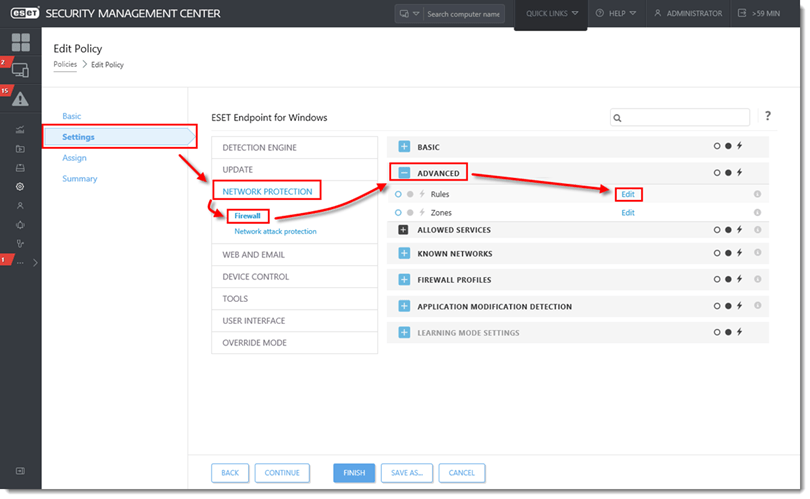Open the Help dropdown menu
The height and width of the screenshot is (499, 810).
[x=616, y=13]
